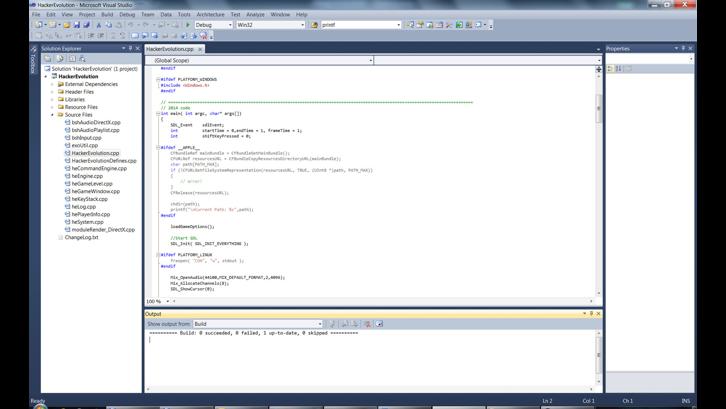Collapse the #ifdef __APPLE__ code region
Image resolution: width=726 pixels, height=409 pixels.
(158, 147)
